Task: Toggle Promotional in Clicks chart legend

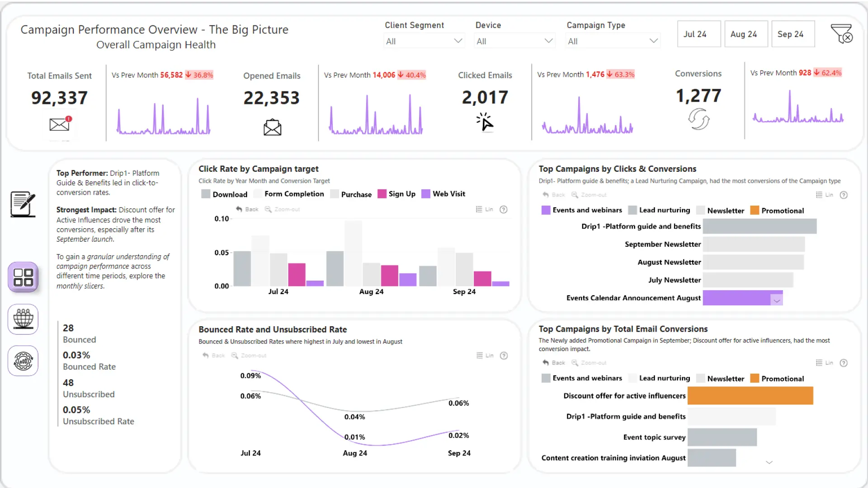Action: pyautogui.click(x=777, y=210)
